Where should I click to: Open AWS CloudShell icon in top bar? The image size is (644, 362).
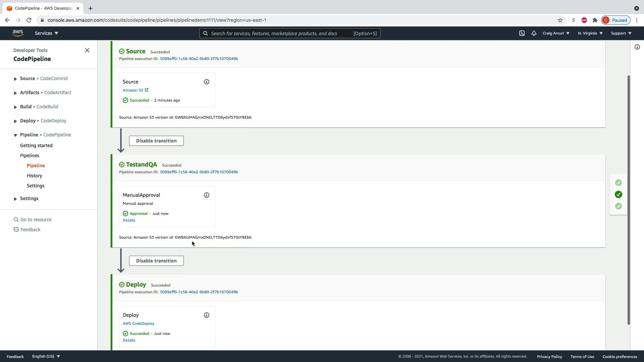pos(522,33)
